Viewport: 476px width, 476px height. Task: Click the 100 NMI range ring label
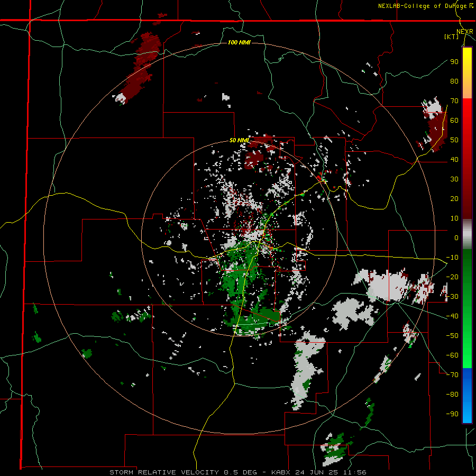pos(239,42)
